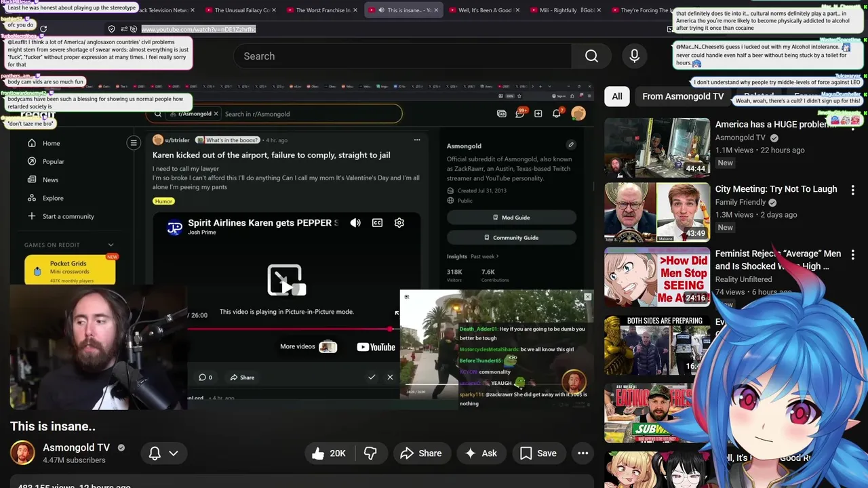Viewport: 868px width, 488px height.
Task: Expand Insights Past week chevron
Action: [497, 256]
